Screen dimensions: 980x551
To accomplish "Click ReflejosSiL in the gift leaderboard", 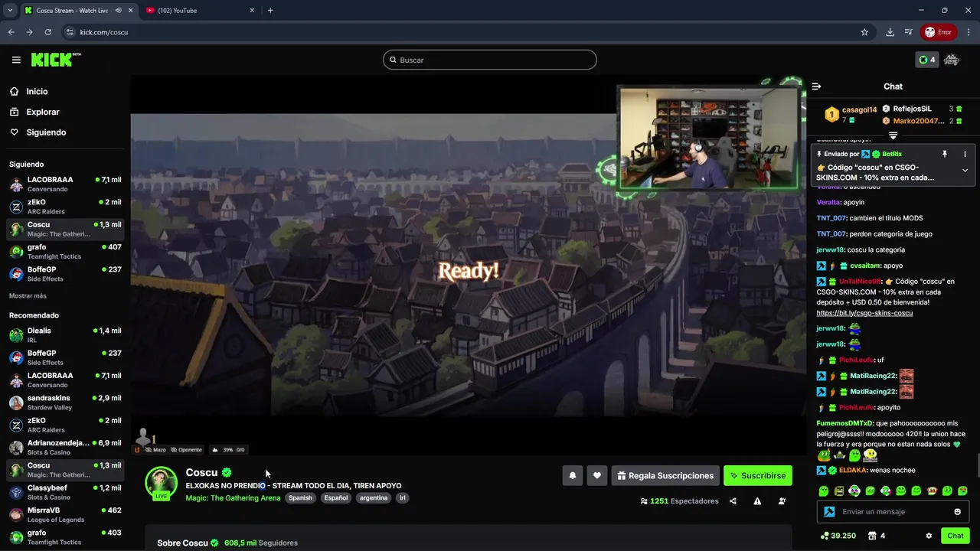I will (x=912, y=109).
